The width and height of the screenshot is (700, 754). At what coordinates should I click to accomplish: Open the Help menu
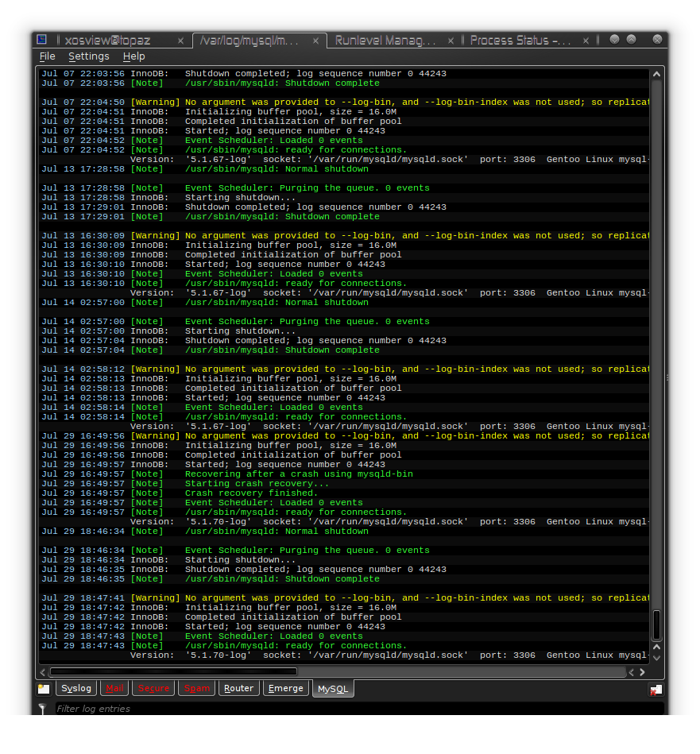click(133, 56)
